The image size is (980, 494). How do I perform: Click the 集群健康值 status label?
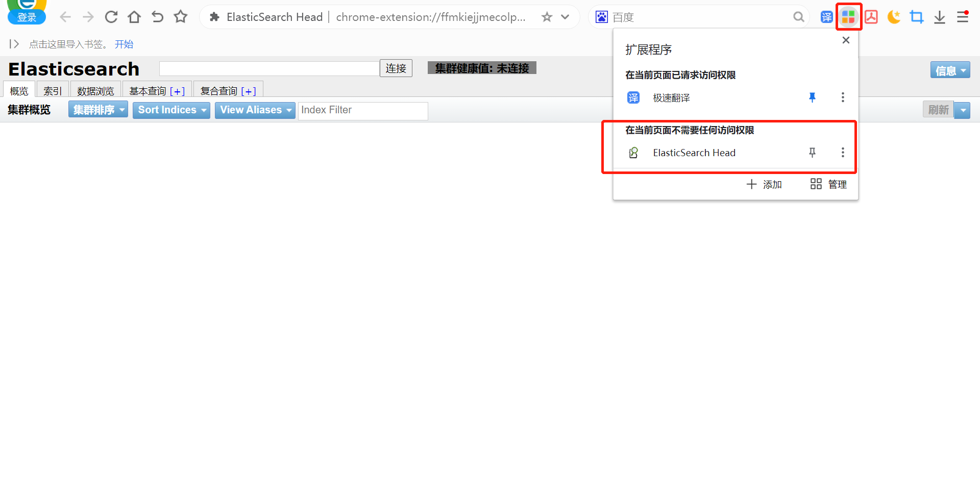coord(482,68)
